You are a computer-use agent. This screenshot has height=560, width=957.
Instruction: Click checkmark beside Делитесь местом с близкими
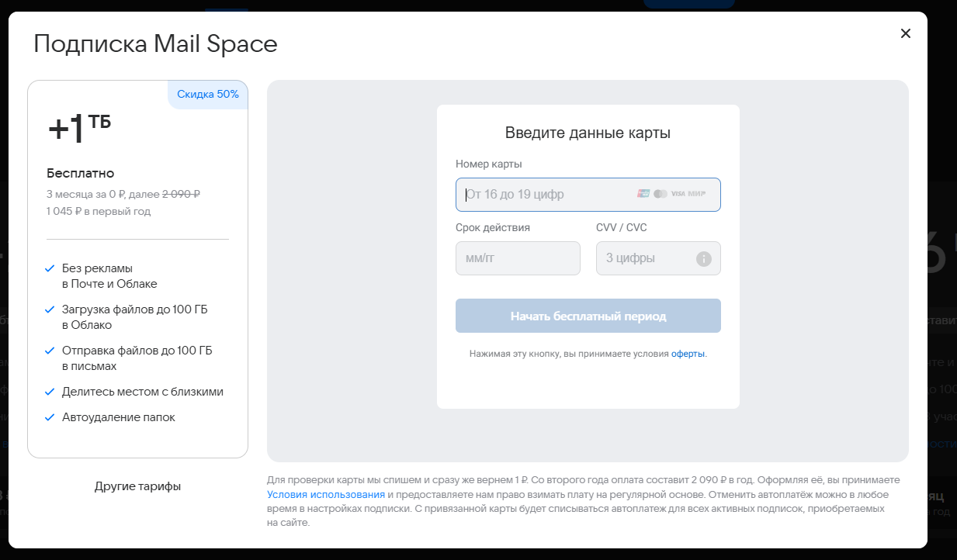coord(50,392)
